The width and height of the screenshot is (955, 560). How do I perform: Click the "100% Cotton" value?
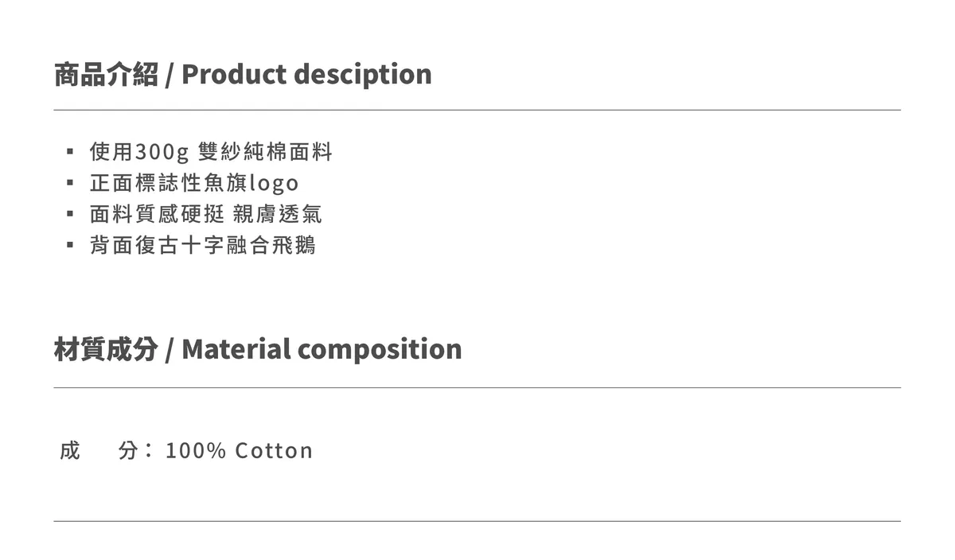point(239,451)
